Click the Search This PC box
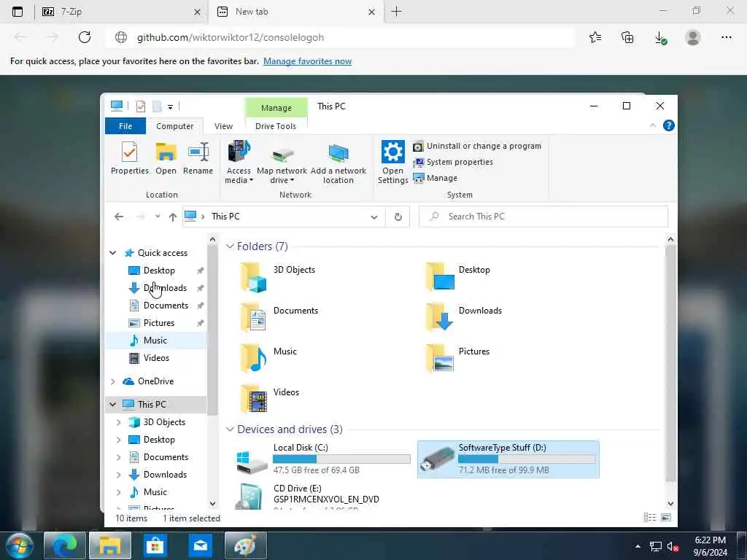The width and height of the screenshot is (747, 560). pos(543,217)
